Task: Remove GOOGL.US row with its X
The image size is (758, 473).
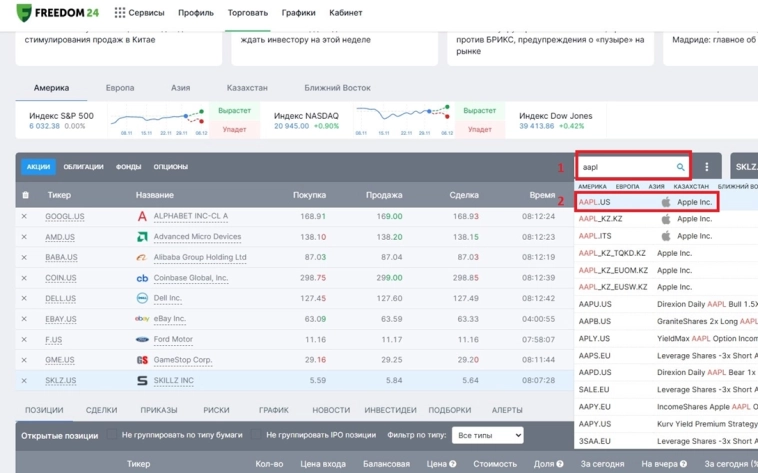Action: click(x=24, y=216)
